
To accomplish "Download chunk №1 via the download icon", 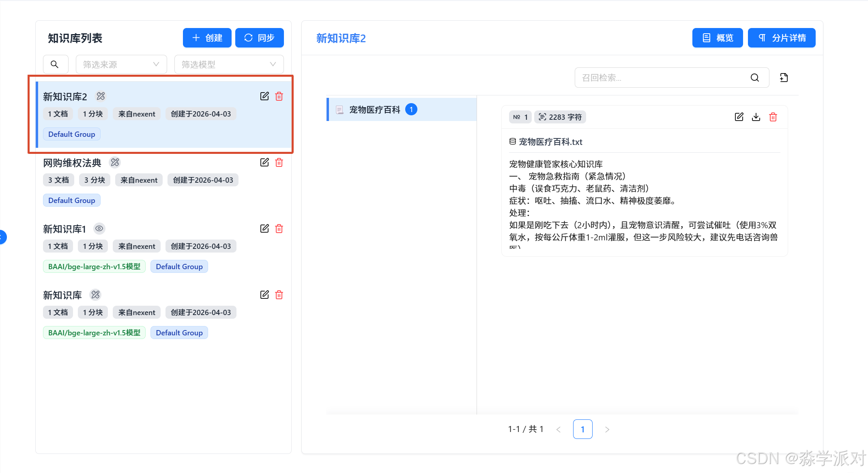I will tap(756, 117).
